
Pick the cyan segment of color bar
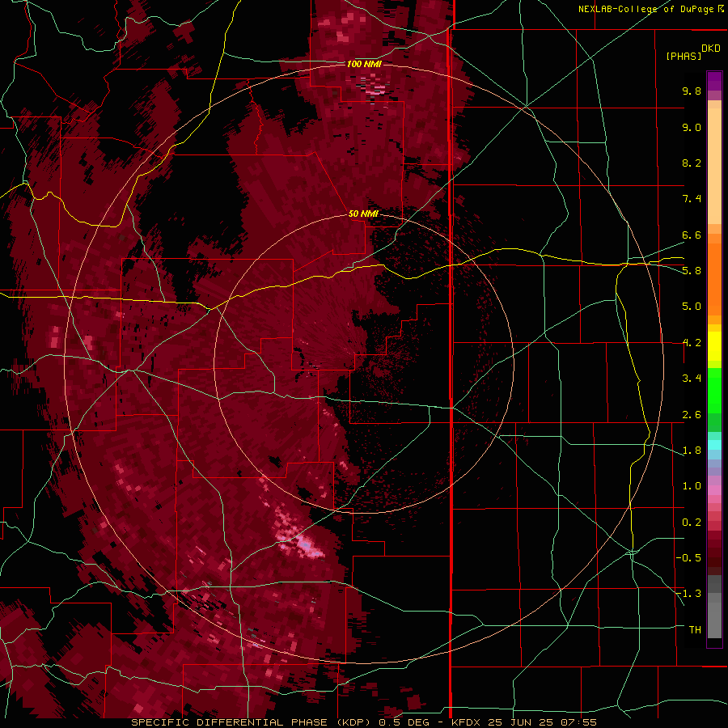pyautogui.click(x=714, y=444)
